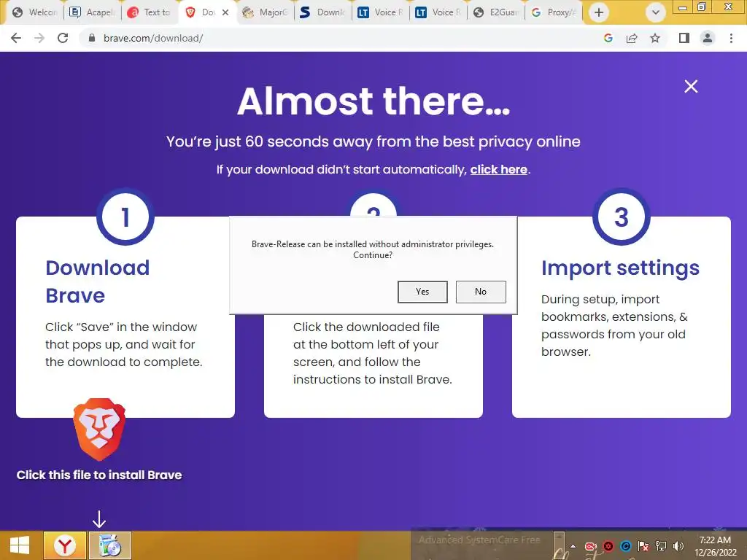Click the 'Download Brave' heading
The width and height of the screenshot is (747, 560).
[x=97, y=281]
